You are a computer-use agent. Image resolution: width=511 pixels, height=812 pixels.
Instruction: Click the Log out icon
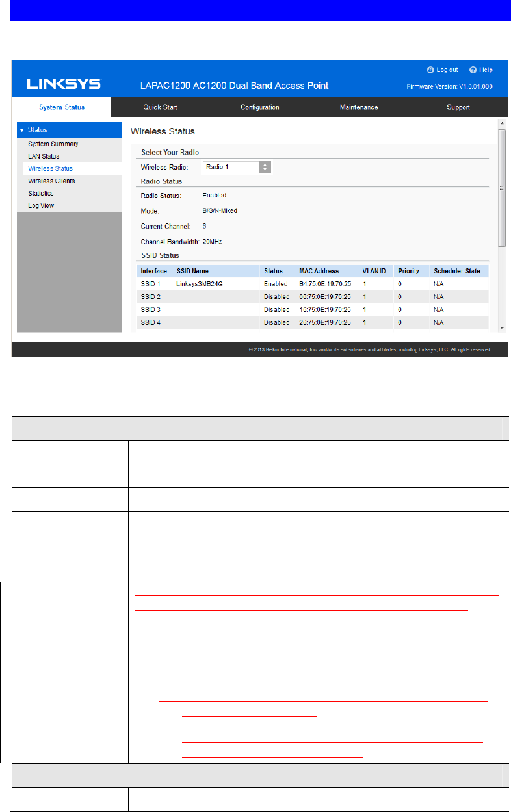pos(430,70)
